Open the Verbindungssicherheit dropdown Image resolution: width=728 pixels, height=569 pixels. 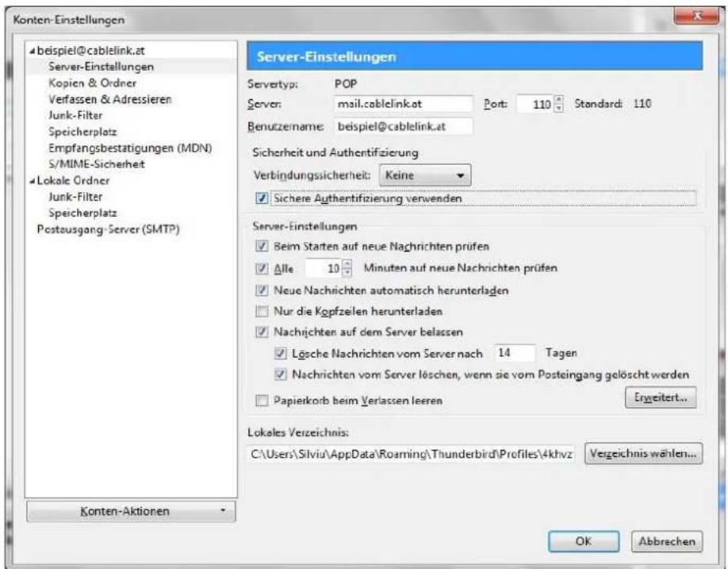click(x=425, y=175)
